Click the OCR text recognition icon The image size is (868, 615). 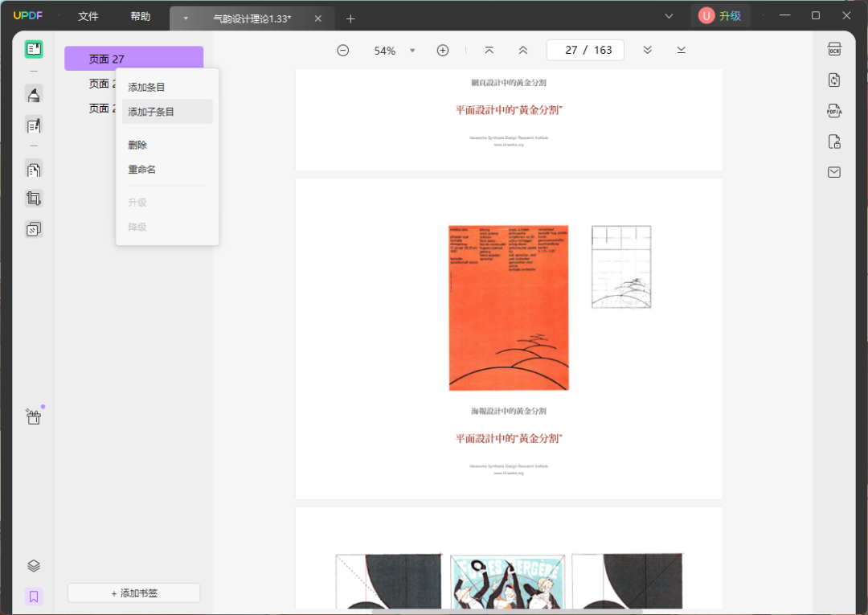pyautogui.click(x=834, y=50)
